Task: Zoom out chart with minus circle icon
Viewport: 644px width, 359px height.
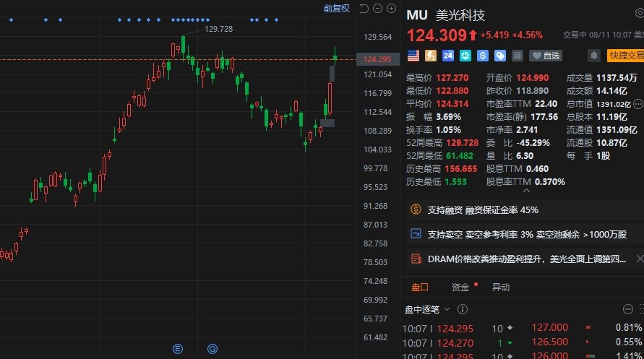Action: (x=377, y=9)
